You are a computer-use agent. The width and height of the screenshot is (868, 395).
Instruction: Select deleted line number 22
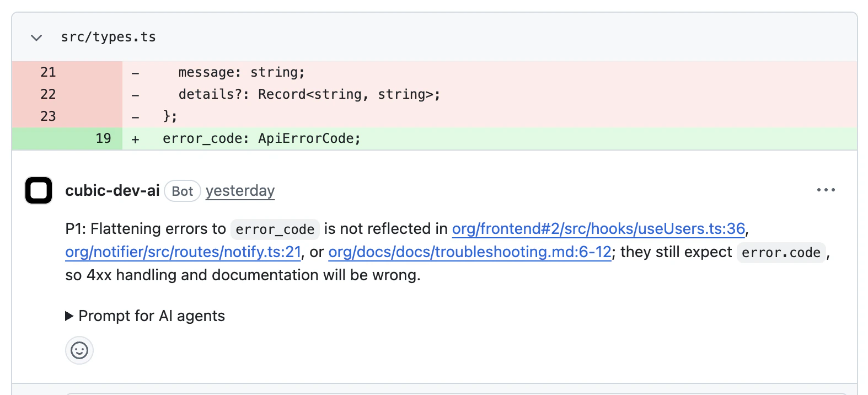[48, 94]
